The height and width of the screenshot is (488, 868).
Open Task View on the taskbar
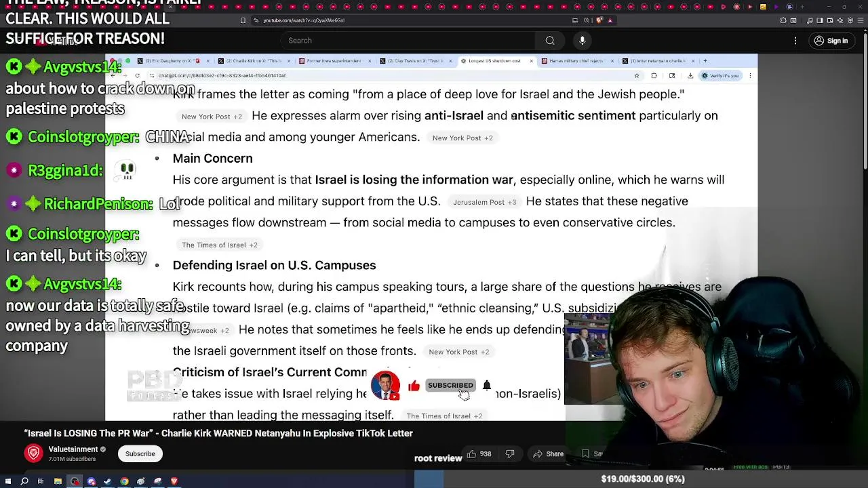[41, 481]
